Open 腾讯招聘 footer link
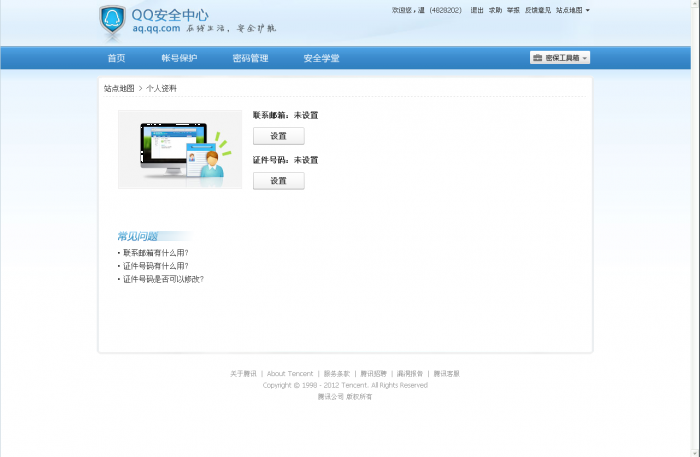The image size is (700, 457). (x=373, y=374)
